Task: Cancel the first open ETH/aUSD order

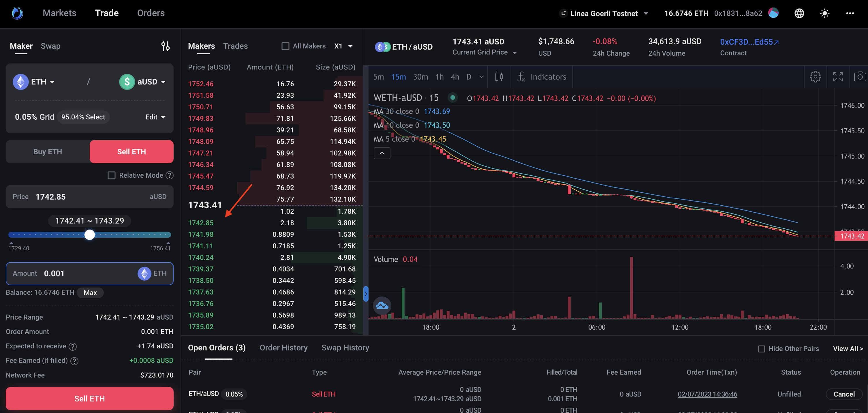Action: pyautogui.click(x=843, y=394)
